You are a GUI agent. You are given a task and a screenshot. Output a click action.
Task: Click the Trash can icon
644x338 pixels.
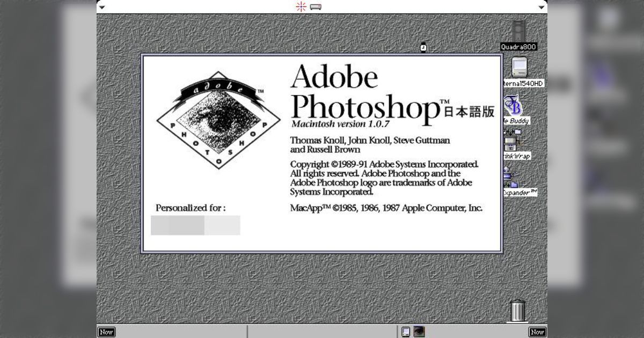[x=517, y=311]
